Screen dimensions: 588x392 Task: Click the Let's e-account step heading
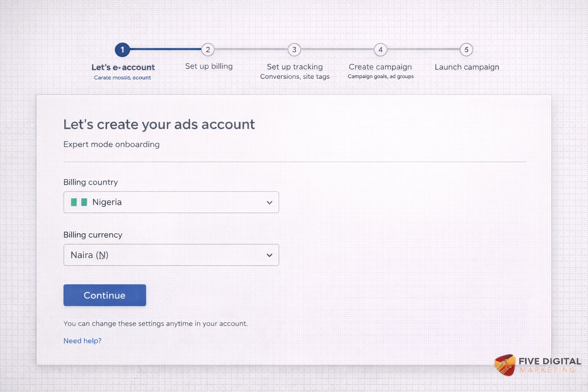tap(123, 67)
